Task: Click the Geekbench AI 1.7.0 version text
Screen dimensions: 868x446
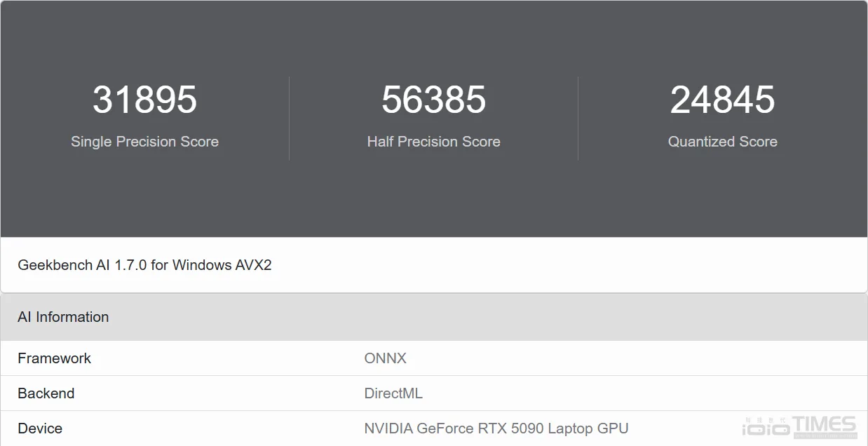Action: [x=144, y=265]
